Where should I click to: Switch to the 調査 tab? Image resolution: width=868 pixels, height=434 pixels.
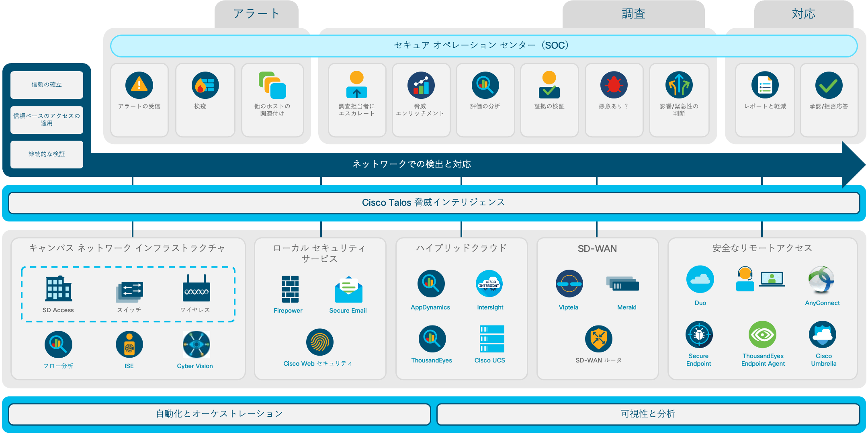pos(633,14)
